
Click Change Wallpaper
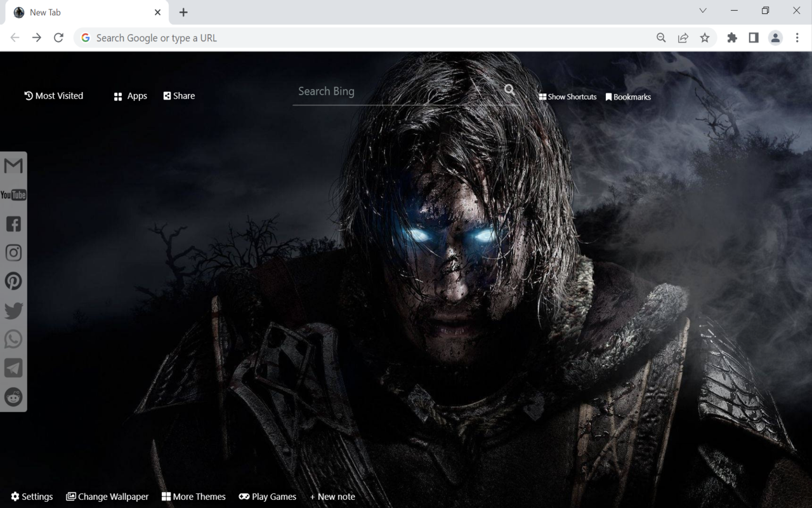(x=107, y=497)
